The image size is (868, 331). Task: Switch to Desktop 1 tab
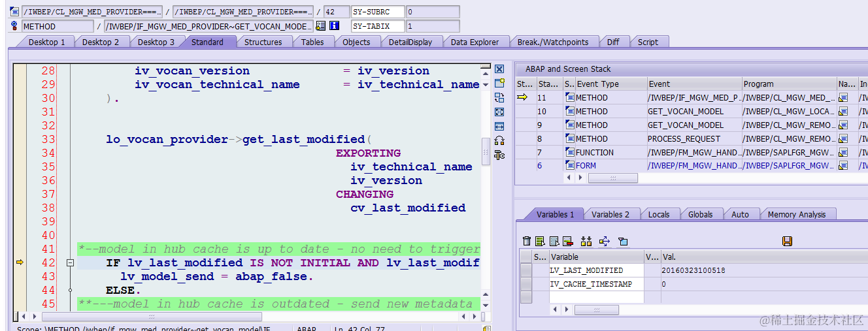point(46,42)
